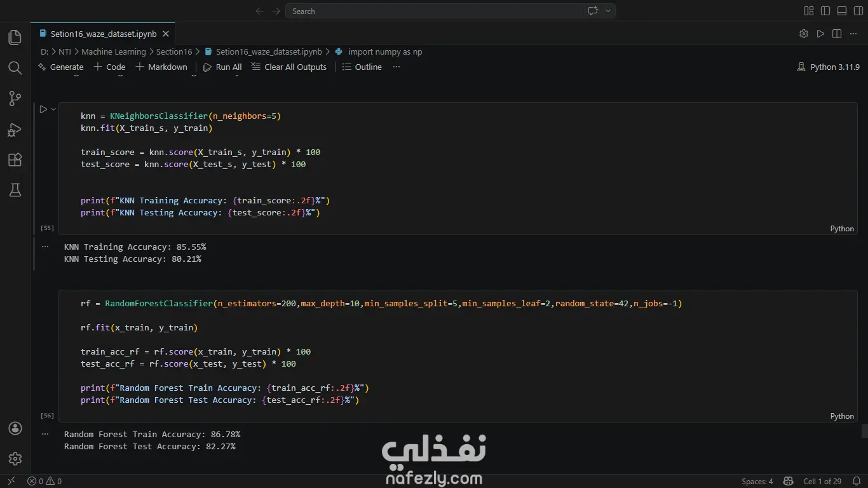Image resolution: width=868 pixels, height=488 pixels.
Task: Click breadcrumb Section16 folder
Action: coord(174,51)
